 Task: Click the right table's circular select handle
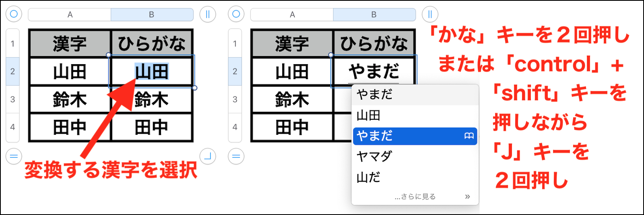pos(236,14)
